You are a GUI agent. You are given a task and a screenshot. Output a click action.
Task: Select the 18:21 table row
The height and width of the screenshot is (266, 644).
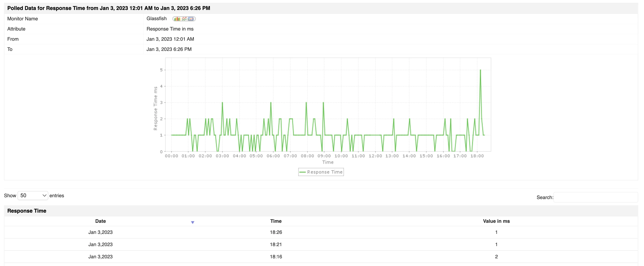[276, 245]
